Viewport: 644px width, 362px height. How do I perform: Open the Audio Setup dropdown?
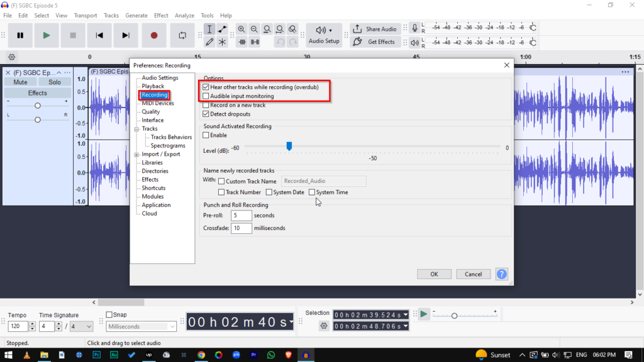324,35
